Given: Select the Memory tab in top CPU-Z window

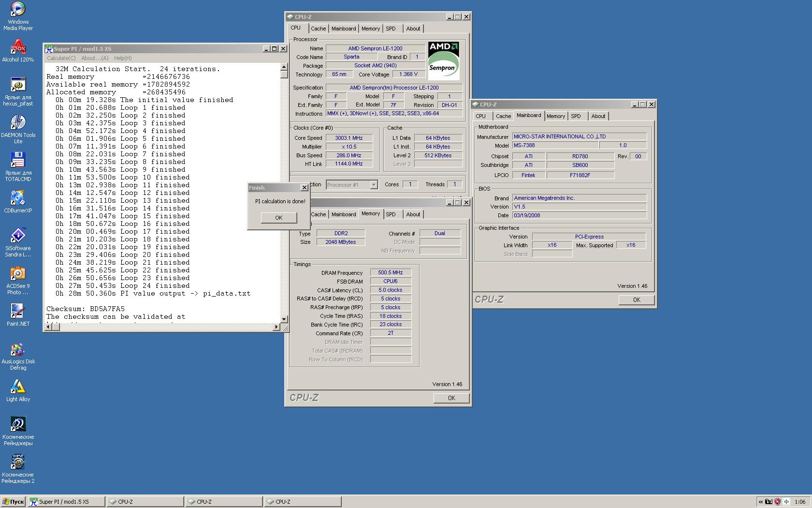Looking at the screenshot, I should [x=371, y=29].
